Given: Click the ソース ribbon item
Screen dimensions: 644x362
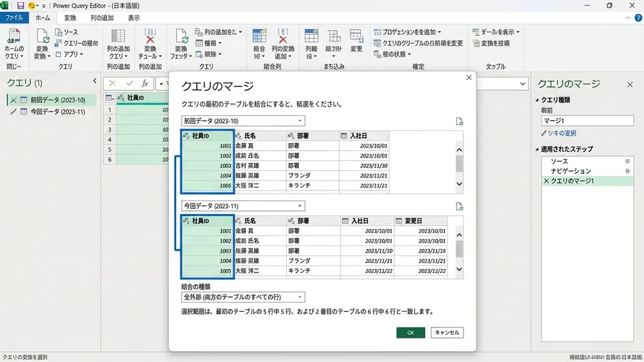Looking at the screenshot, I should click(67, 32).
